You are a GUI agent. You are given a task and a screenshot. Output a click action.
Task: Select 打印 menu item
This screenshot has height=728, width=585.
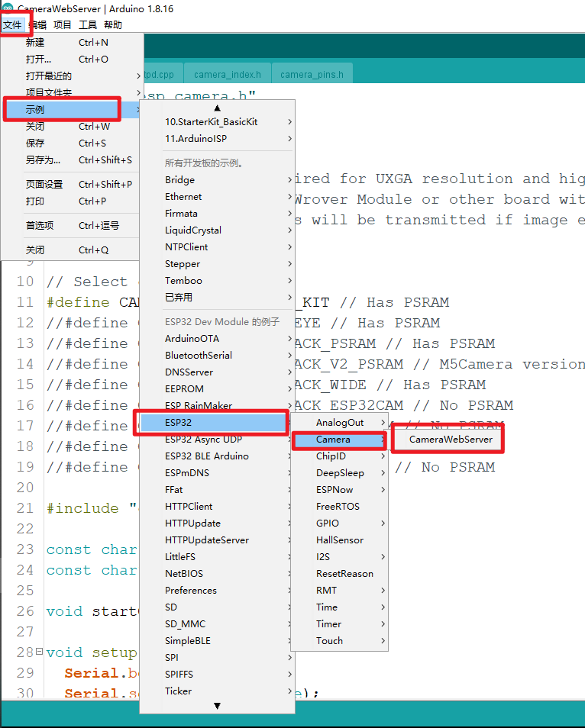pos(71,201)
